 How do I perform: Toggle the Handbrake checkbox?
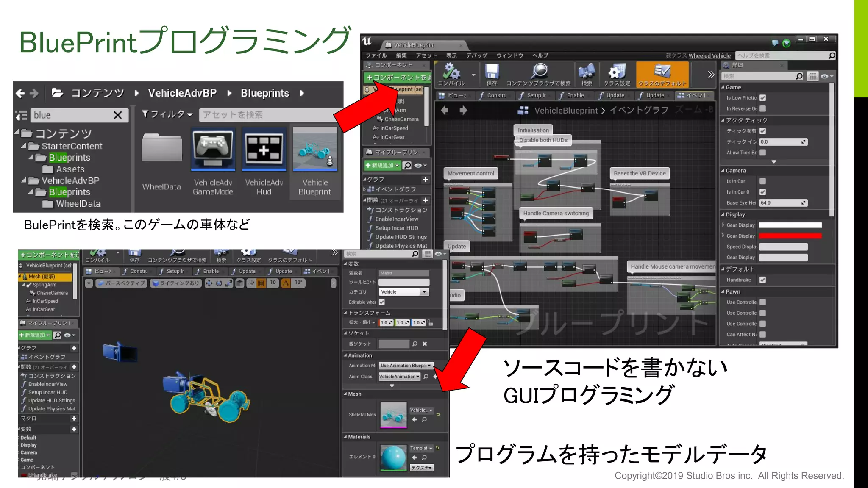point(763,280)
